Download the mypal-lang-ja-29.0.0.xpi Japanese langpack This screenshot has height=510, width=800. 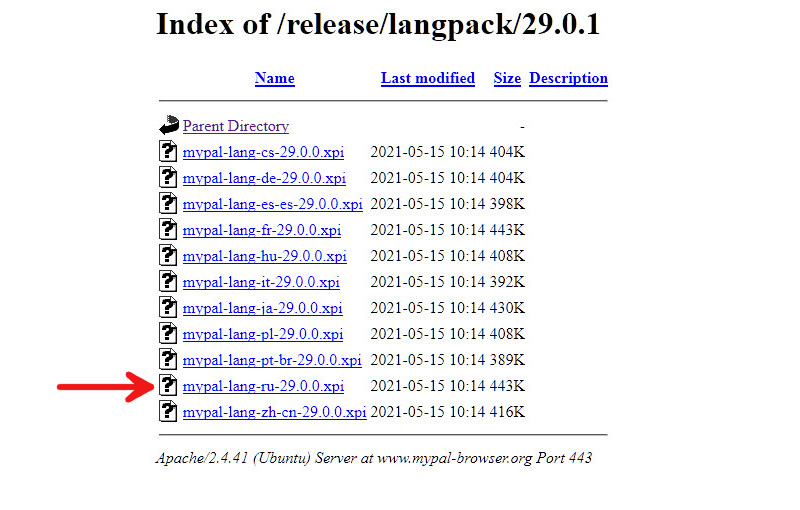[263, 308]
